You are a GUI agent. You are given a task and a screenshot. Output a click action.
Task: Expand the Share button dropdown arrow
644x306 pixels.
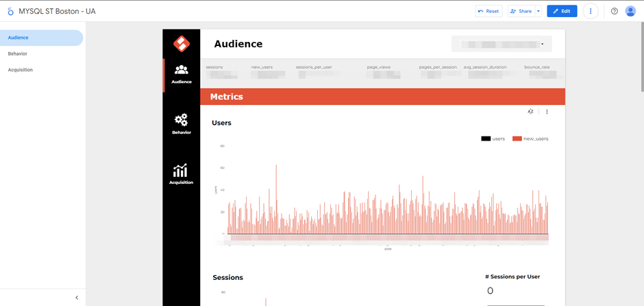point(538,11)
